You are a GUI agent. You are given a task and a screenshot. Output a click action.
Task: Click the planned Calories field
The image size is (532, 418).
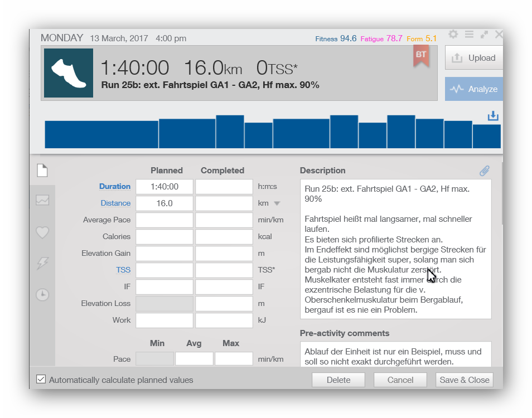(x=165, y=237)
